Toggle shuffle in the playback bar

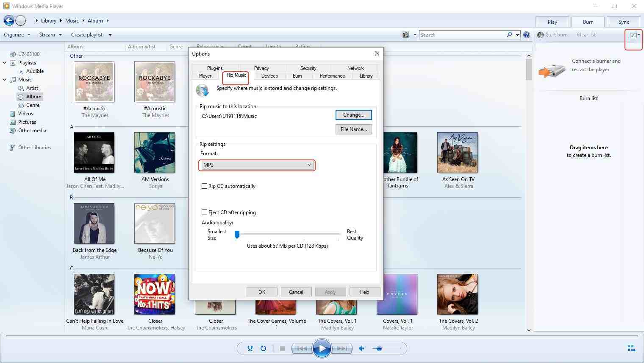tap(250, 349)
